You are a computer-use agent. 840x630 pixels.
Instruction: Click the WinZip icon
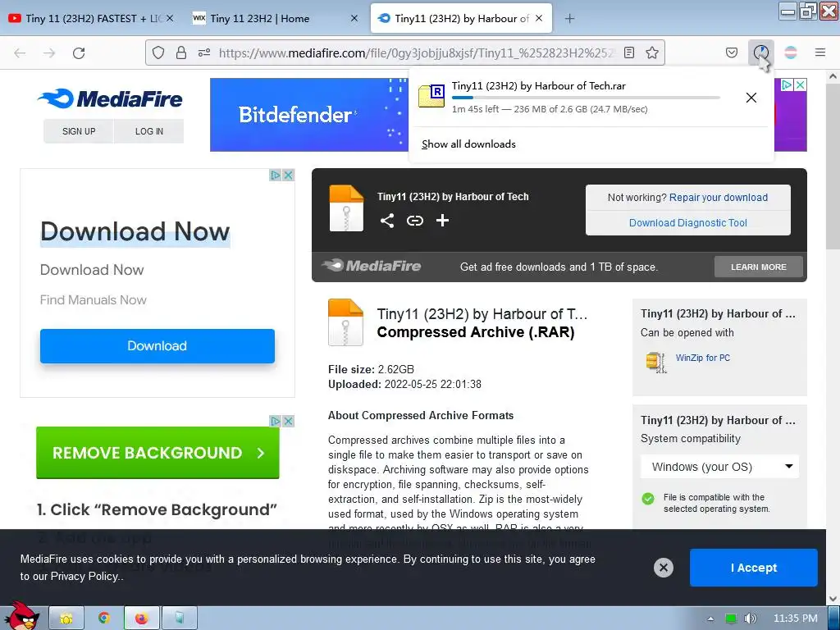(655, 362)
